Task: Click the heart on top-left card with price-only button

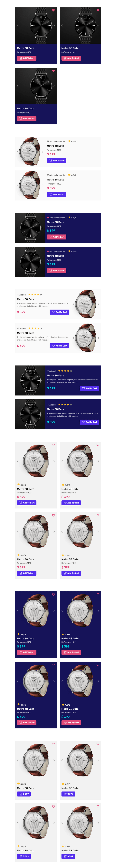Action: tap(53, 744)
